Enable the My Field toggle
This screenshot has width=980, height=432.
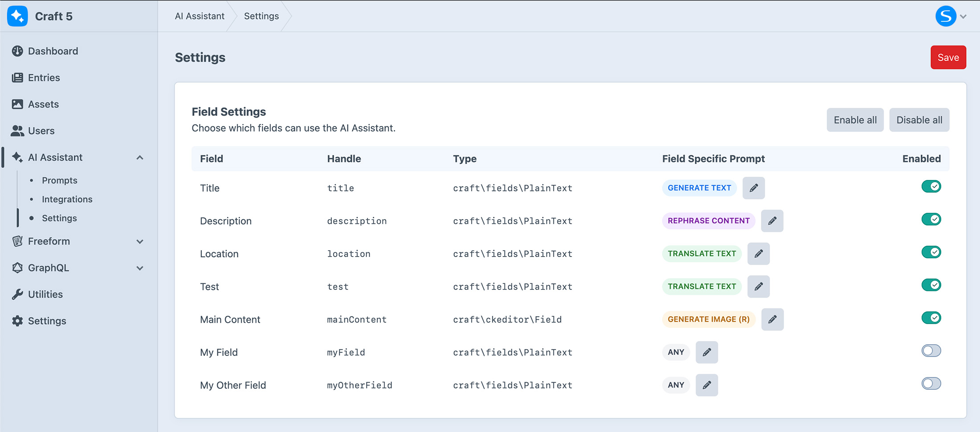(931, 351)
